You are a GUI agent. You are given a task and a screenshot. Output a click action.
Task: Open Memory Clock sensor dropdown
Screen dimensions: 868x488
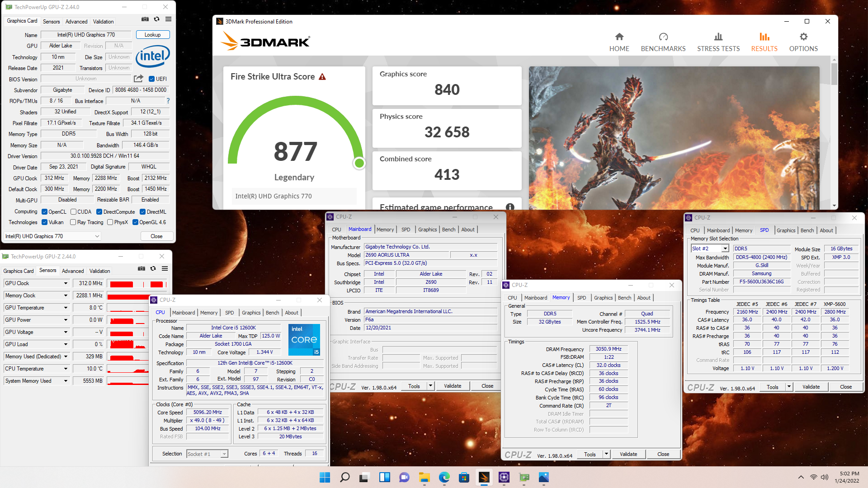66,296
